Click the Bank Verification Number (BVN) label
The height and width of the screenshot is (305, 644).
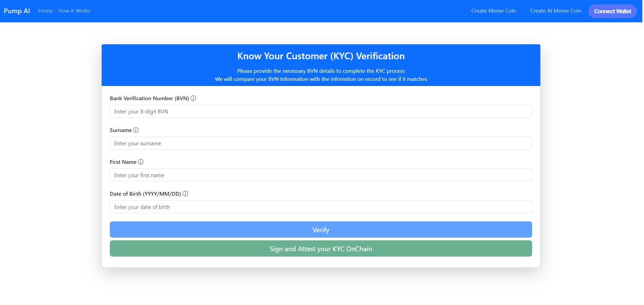pos(149,98)
